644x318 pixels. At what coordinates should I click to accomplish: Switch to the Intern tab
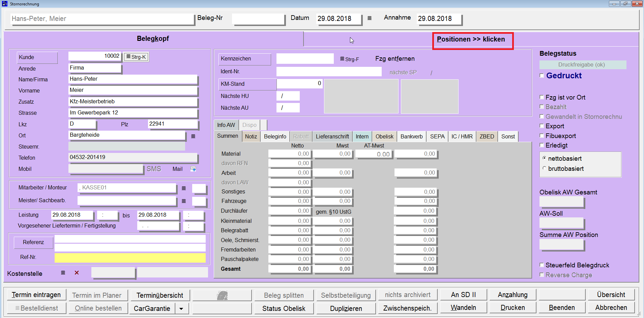(362, 136)
